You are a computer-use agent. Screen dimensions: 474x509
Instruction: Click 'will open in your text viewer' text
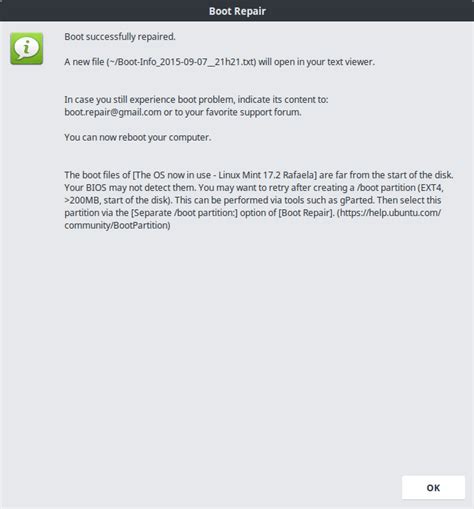[x=315, y=62]
